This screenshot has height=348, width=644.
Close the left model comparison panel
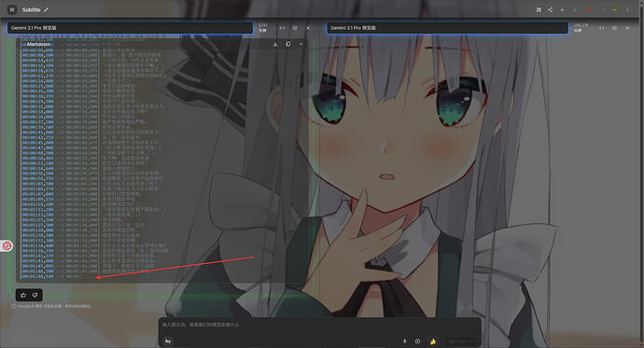(308, 28)
